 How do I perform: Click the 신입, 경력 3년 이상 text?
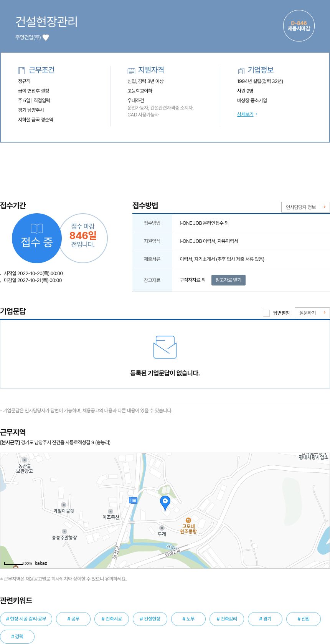coord(145,81)
